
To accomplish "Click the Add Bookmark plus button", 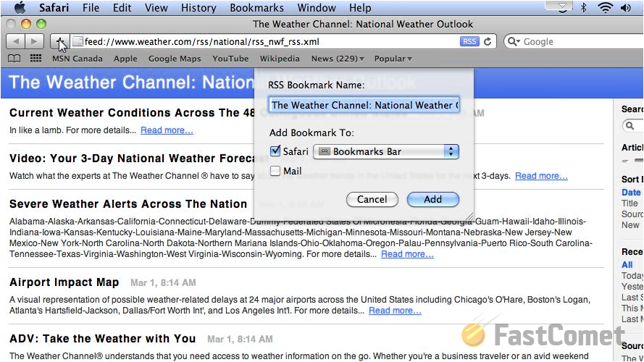I will [x=59, y=41].
